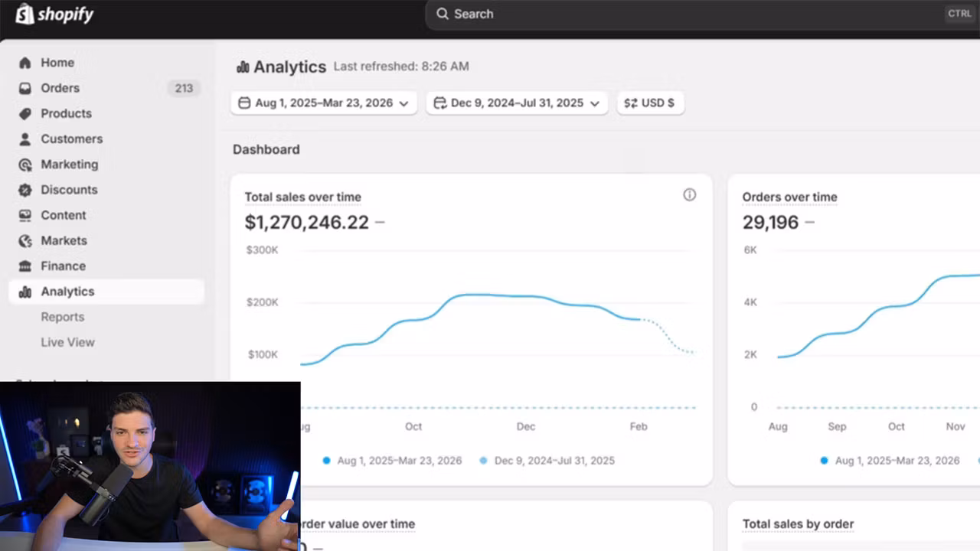Open Live View in the sidebar

point(67,342)
